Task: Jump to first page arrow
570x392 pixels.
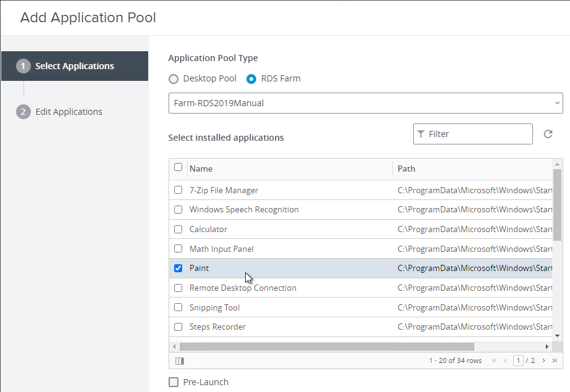Action: coord(495,361)
